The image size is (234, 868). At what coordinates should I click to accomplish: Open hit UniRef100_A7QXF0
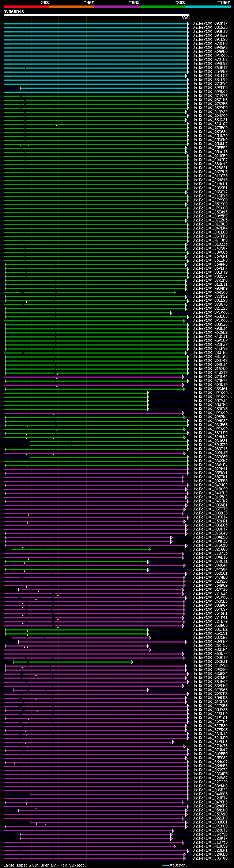point(210,43)
